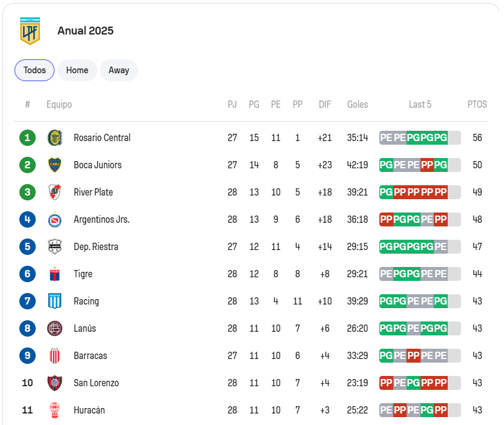Viewport: 504px width, 425px height.
Task: Click the LPF league logo icon
Action: click(30, 31)
